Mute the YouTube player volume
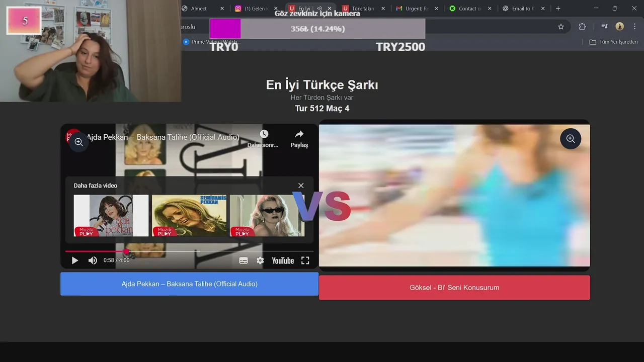The image size is (644, 362). coord(93,260)
